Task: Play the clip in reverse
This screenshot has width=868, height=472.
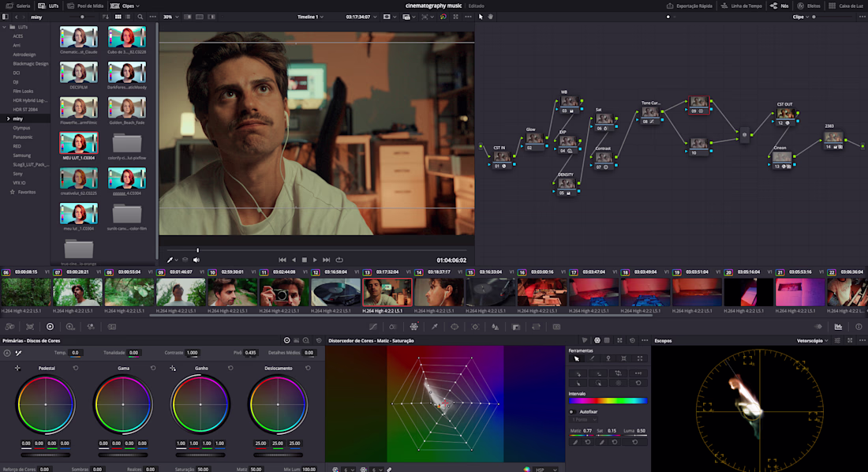Action: (x=294, y=260)
